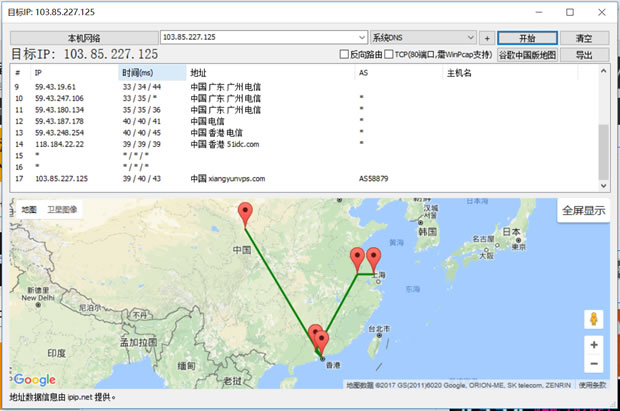This screenshot has height=411, width=620.
Task: Zoom in the map with plus button
Action: [594, 344]
